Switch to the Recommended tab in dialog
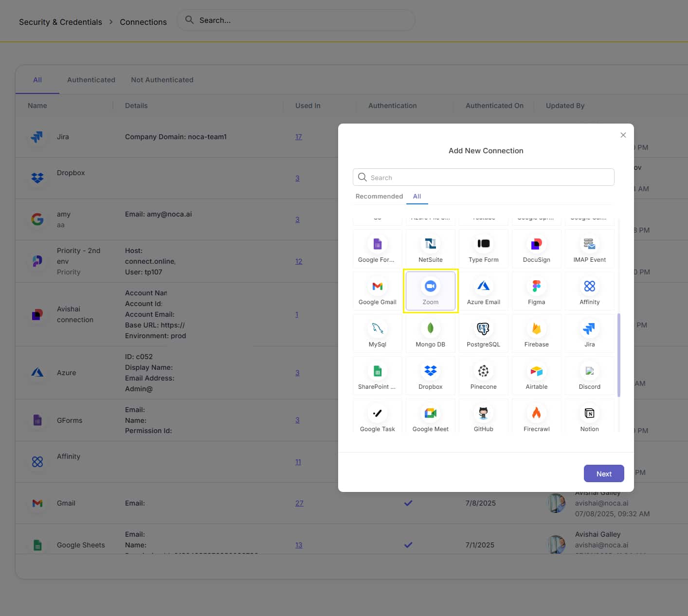Viewport: 688px width, 616px height. click(379, 196)
